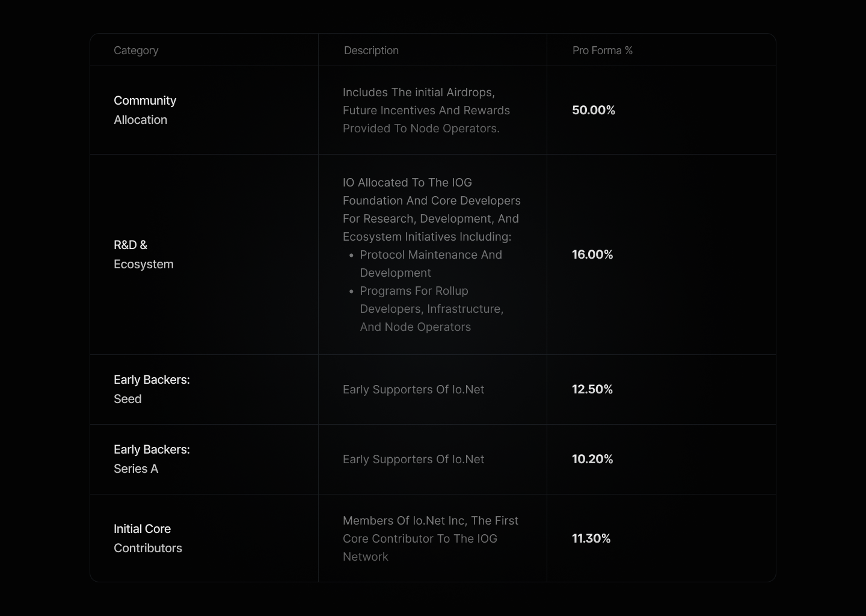This screenshot has height=616, width=866.
Task: Click the IOG Foundation description paragraph
Action: coord(431,209)
